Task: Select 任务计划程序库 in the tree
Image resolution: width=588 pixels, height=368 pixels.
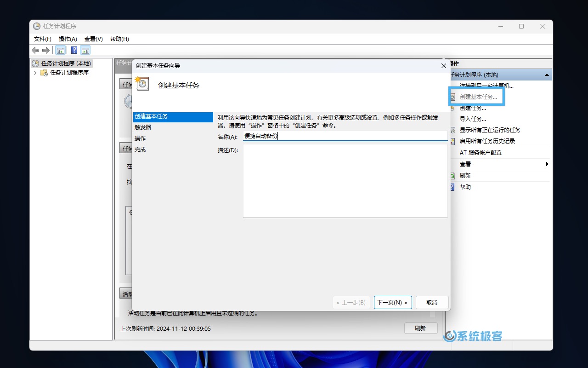Action: click(69, 73)
